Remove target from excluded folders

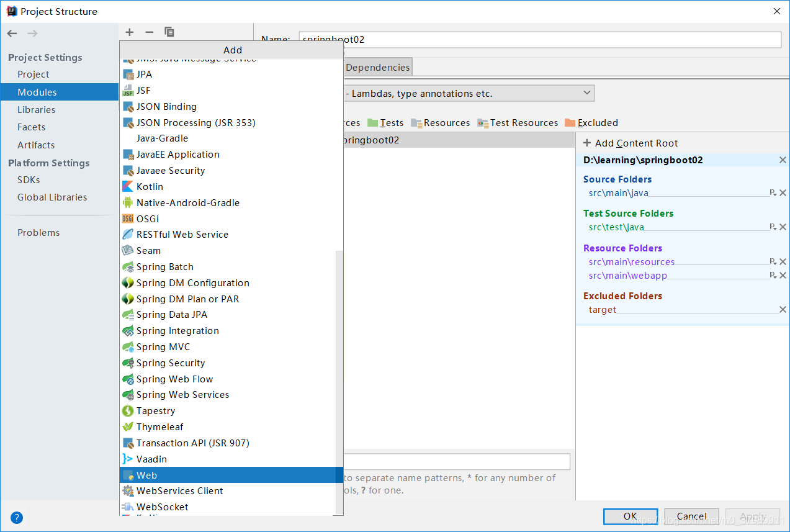click(783, 310)
